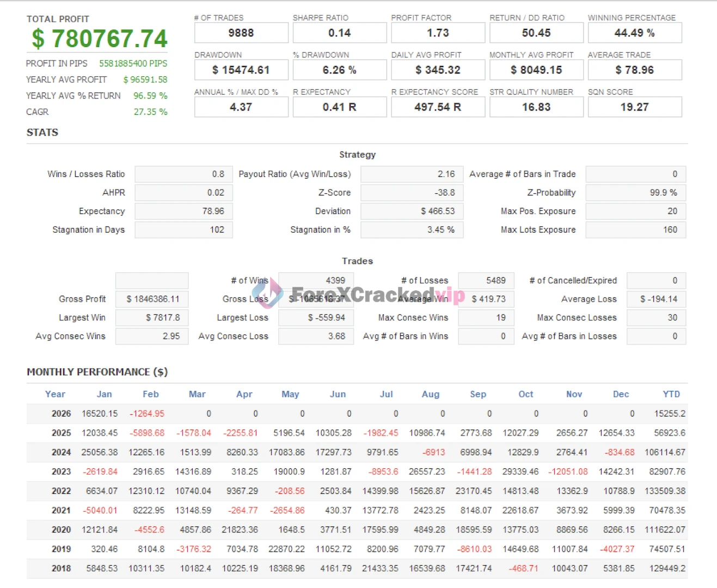Select the 2018 year row label
The width and height of the screenshot is (717, 588).
pyautogui.click(x=61, y=568)
